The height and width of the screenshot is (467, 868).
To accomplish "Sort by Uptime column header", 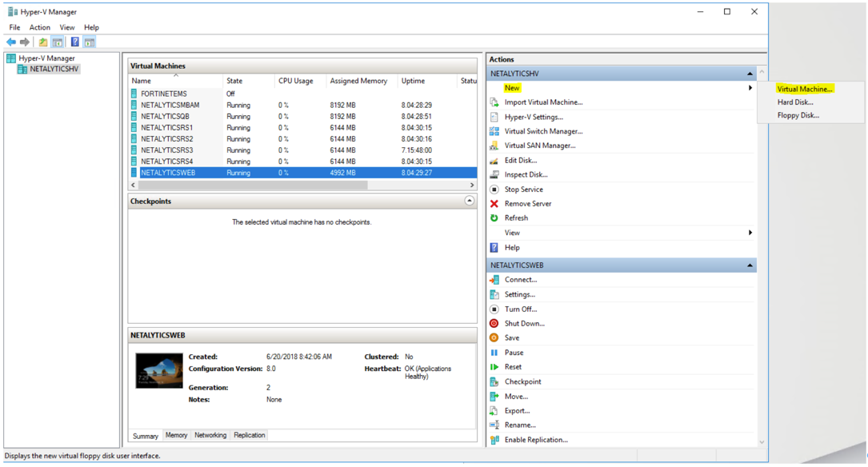I will (x=427, y=81).
